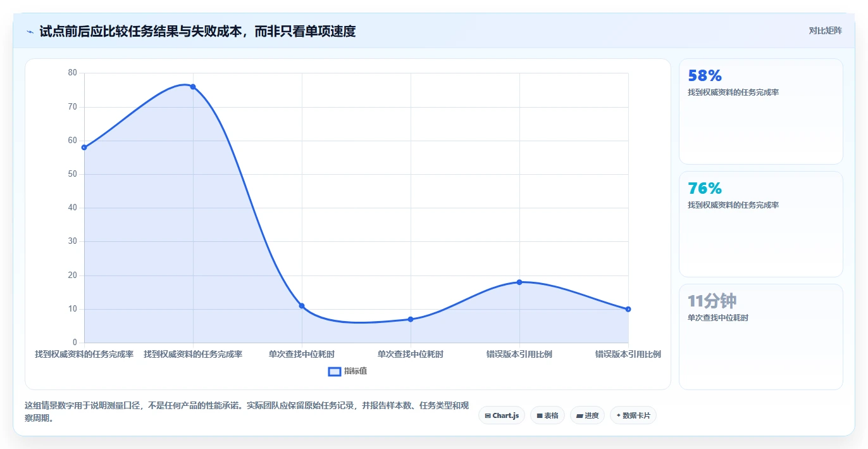Screen dimensions: 868x449
Task: Click the blue legend box for 指标值
Action: pyautogui.click(x=335, y=371)
